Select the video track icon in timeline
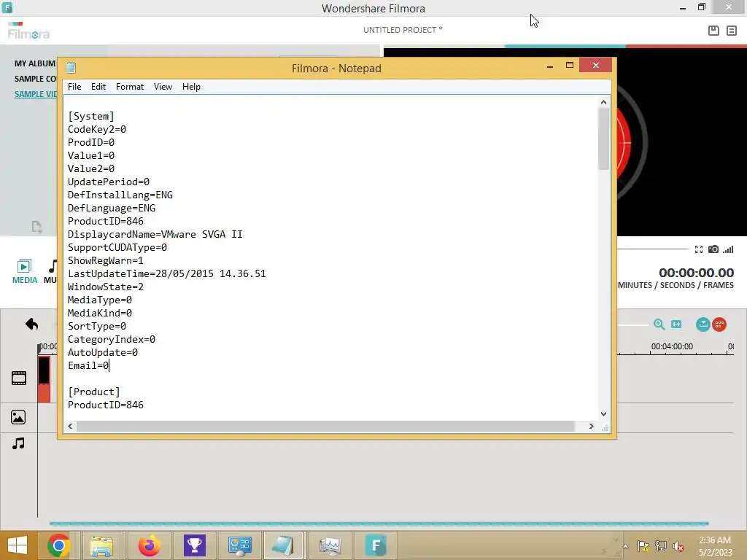Screen dimensions: 747x560 18,378
